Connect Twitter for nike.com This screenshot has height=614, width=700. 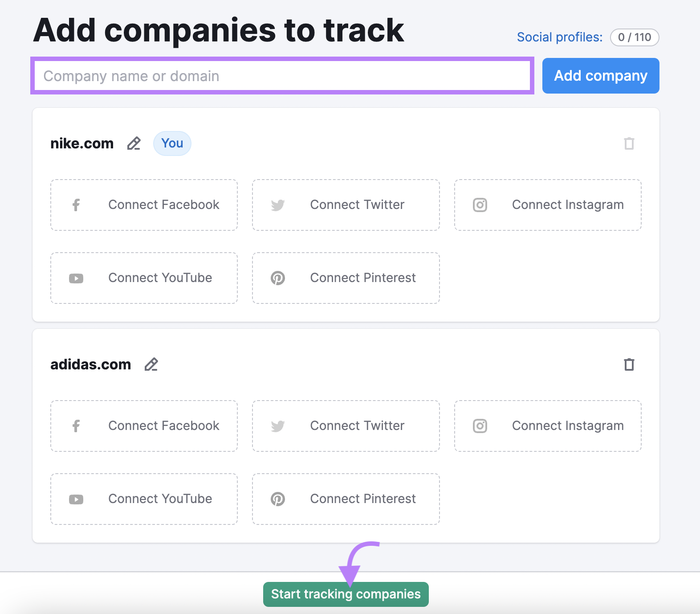point(346,205)
